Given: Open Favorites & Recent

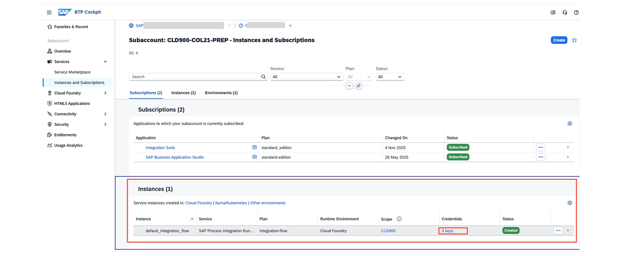Looking at the screenshot, I should point(71,27).
